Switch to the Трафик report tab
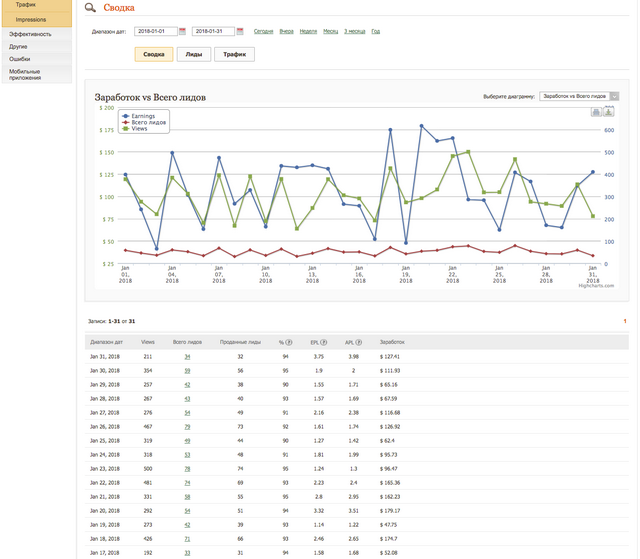 point(234,54)
